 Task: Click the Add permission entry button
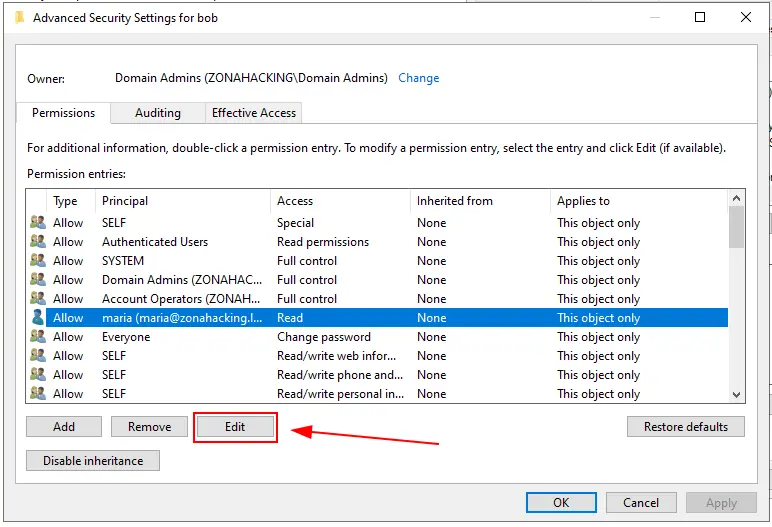(64, 427)
